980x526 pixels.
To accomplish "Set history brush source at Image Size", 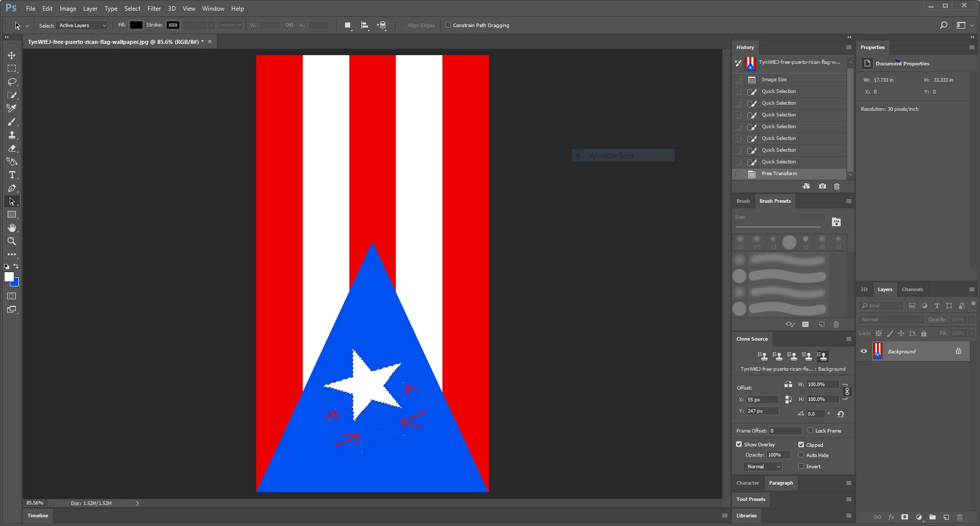I will 738,80.
